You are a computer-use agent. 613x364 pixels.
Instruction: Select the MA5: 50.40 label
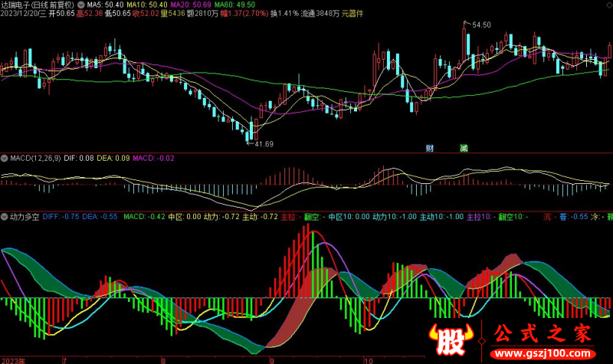pos(105,5)
